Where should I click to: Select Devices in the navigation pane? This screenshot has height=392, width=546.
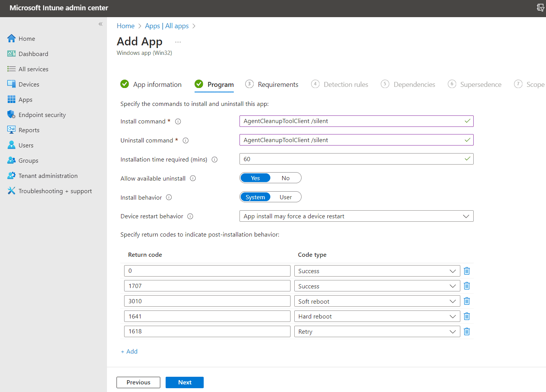click(29, 84)
